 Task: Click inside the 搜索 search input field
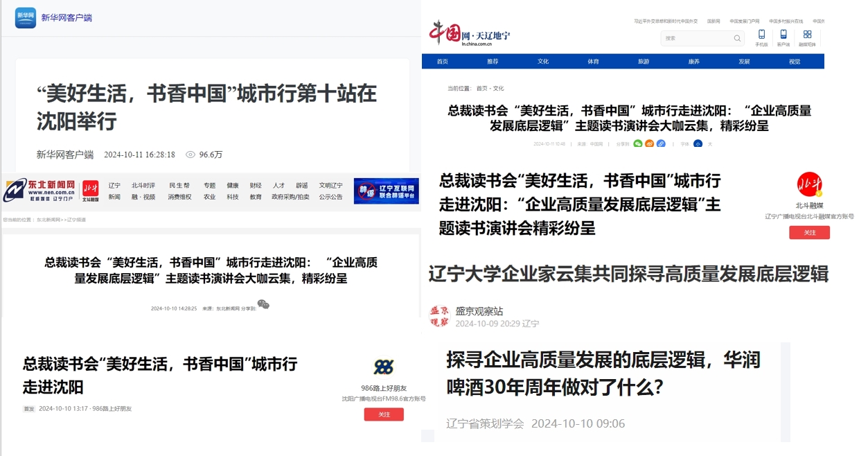tap(696, 39)
